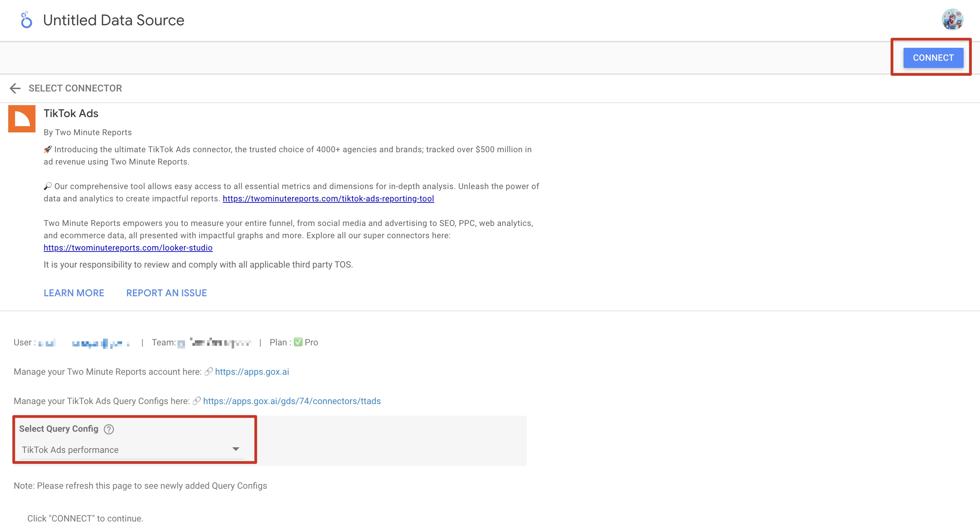The image size is (980, 529).
Task: Click the 'Select Query Config' label
Action: click(x=59, y=429)
